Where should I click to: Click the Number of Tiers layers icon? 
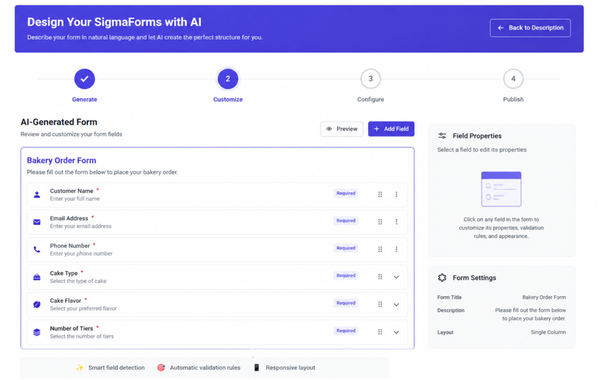tap(37, 332)
